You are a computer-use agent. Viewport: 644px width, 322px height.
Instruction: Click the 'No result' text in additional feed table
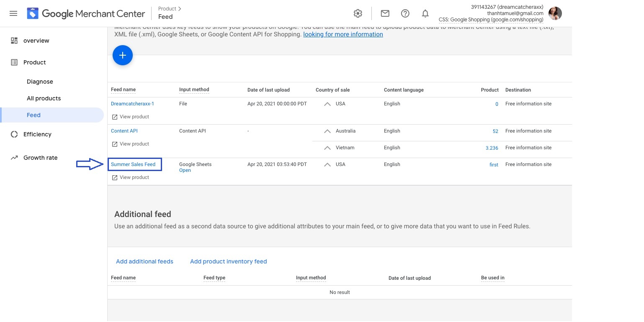pos(340,292)
